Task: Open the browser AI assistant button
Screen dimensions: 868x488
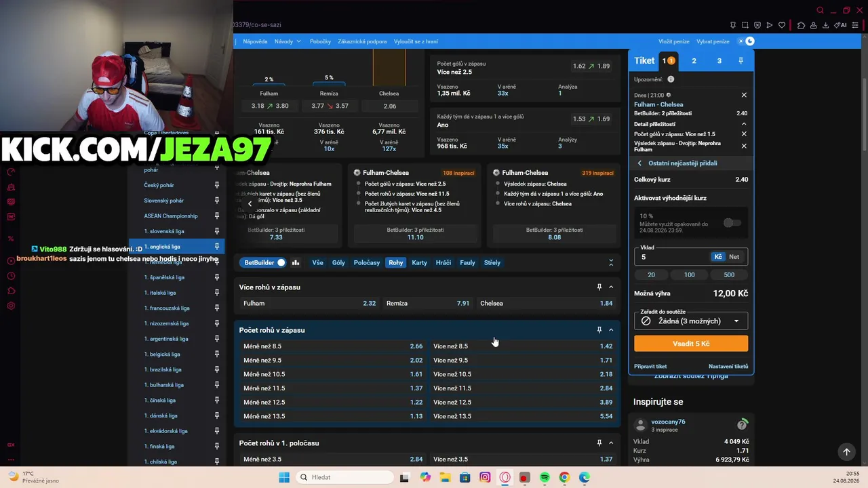Action: (x=841, y=25)
